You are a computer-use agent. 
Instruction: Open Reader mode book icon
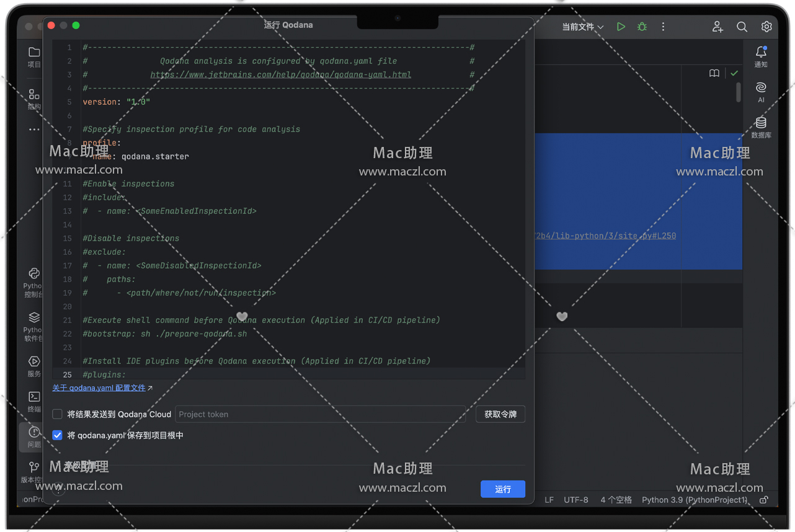pyautogui.click(x=714, y=73)
